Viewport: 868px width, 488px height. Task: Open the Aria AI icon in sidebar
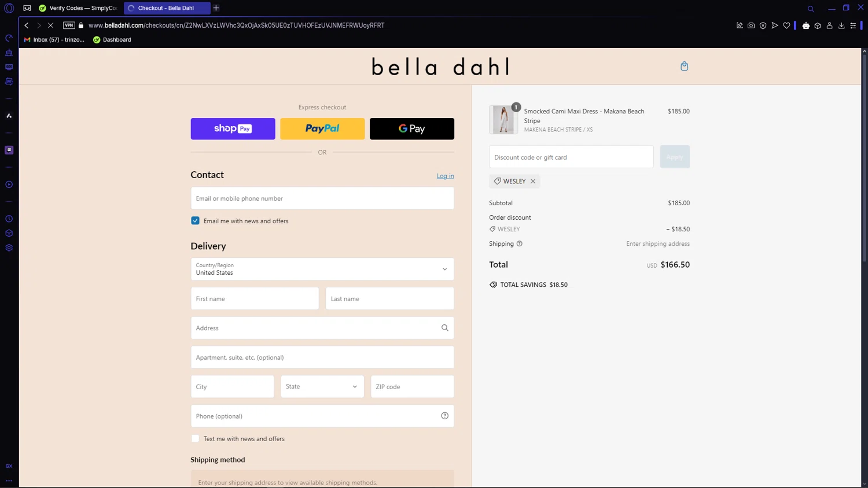pyautogui.click(x=9, y=116)
